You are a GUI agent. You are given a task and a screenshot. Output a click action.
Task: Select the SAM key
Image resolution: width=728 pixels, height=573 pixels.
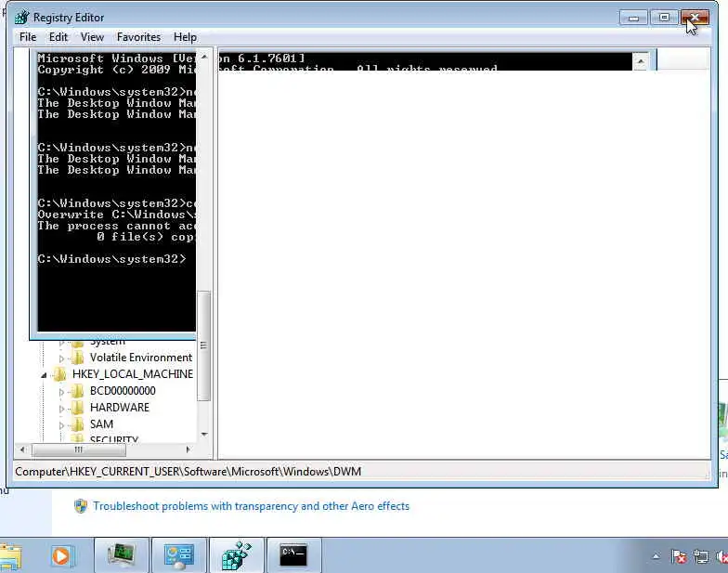point(101,423)
